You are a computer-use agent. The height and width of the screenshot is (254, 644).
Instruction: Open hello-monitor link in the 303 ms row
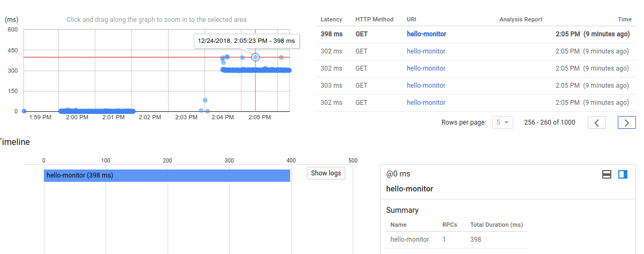426,86
